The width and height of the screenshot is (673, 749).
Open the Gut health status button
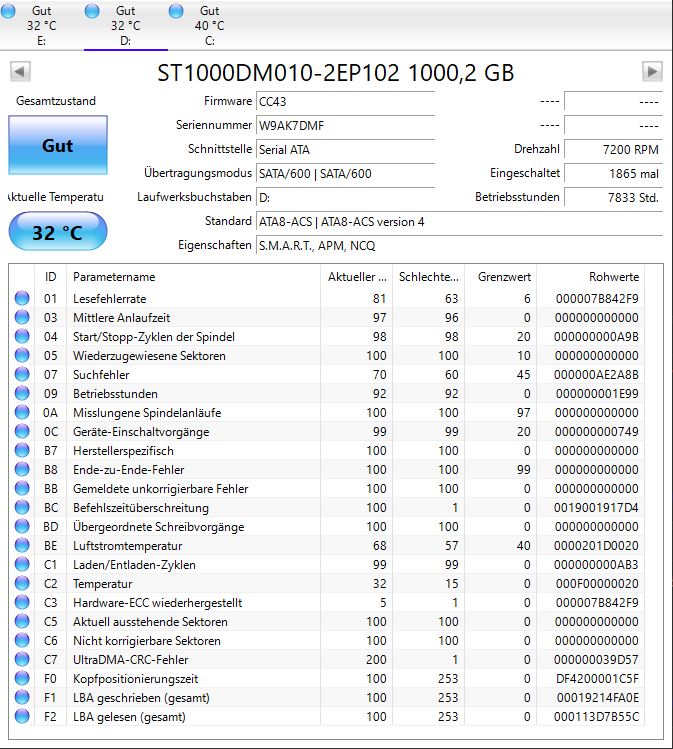58,145
